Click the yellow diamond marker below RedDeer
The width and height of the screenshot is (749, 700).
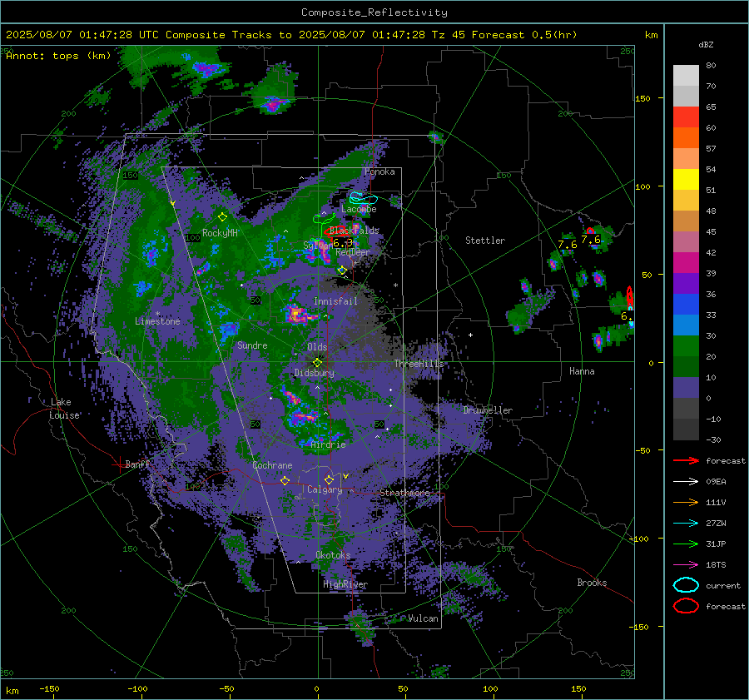click(x=342, y=271)
